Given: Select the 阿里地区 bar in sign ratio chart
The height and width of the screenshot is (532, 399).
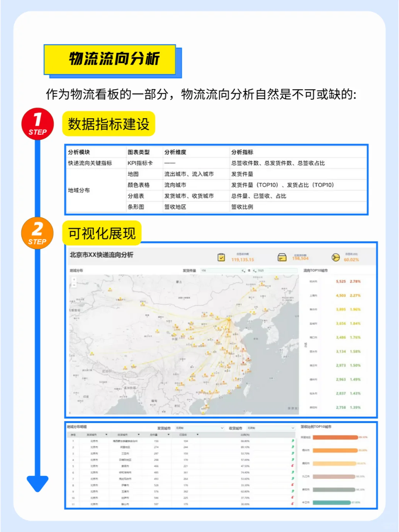Looking at the screenshot, I should coord(335,437).
